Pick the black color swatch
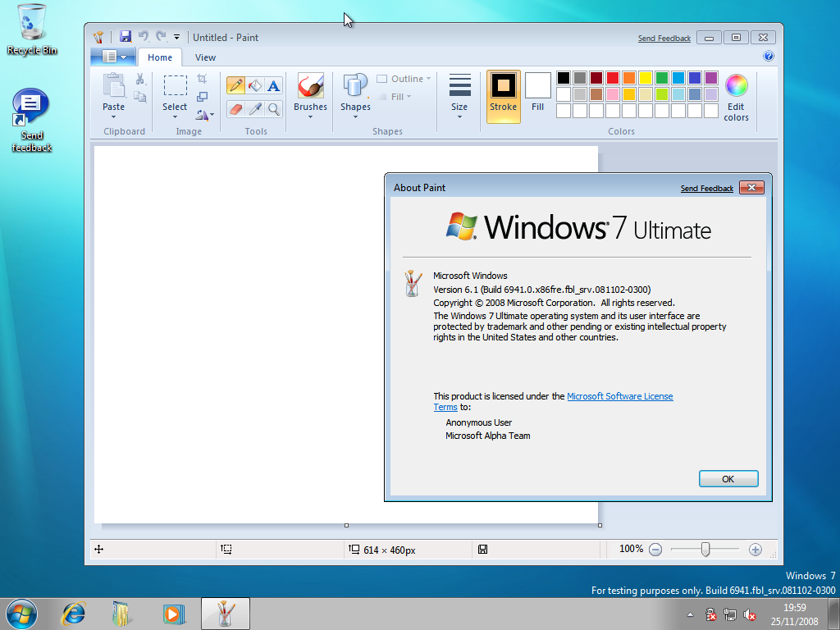The image size is (840, 630). click(564, 78)
